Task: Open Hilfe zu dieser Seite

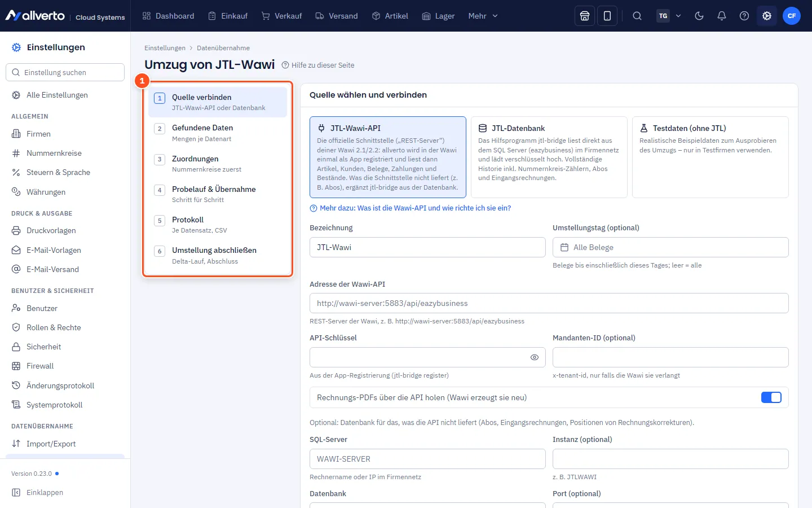Action: (318, 65)
